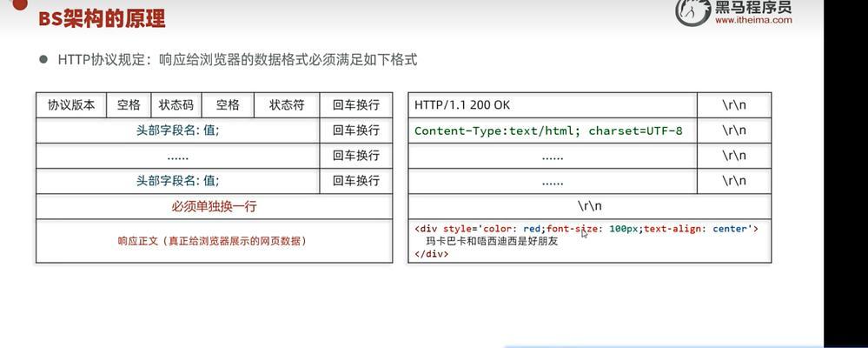
Task: Click the 'www.itheima.com' address
Action: 753,20
